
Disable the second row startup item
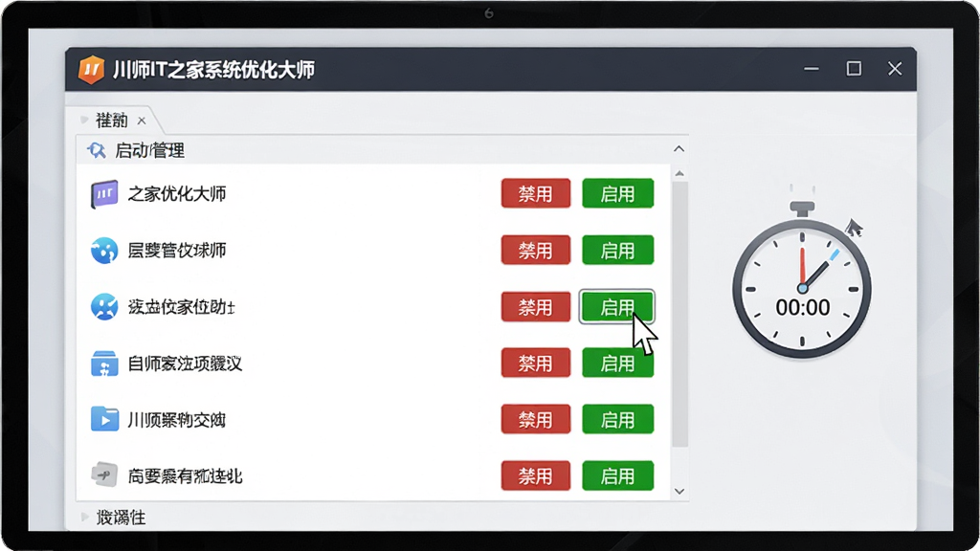click(536, 251)
